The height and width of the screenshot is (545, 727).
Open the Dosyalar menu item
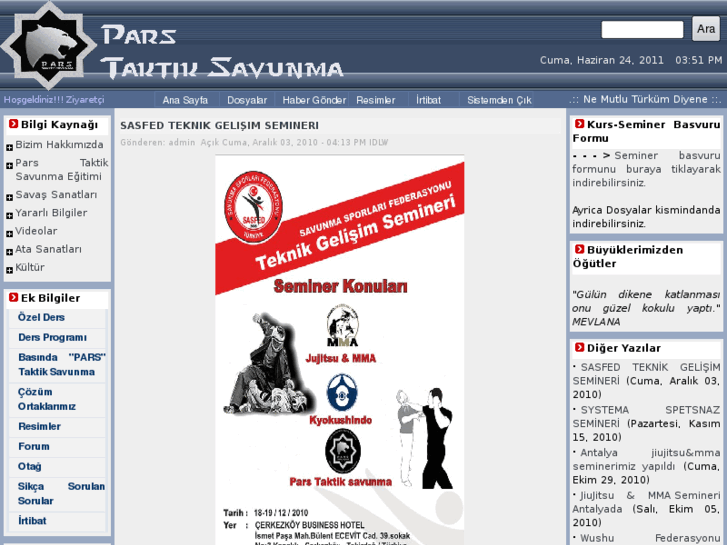click(247, 100)
